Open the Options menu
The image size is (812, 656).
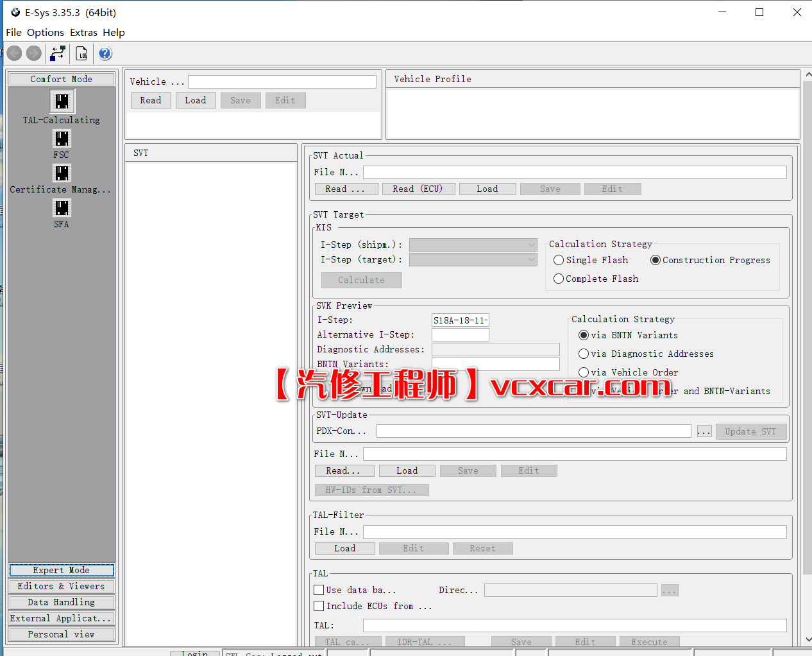[46, 32]
